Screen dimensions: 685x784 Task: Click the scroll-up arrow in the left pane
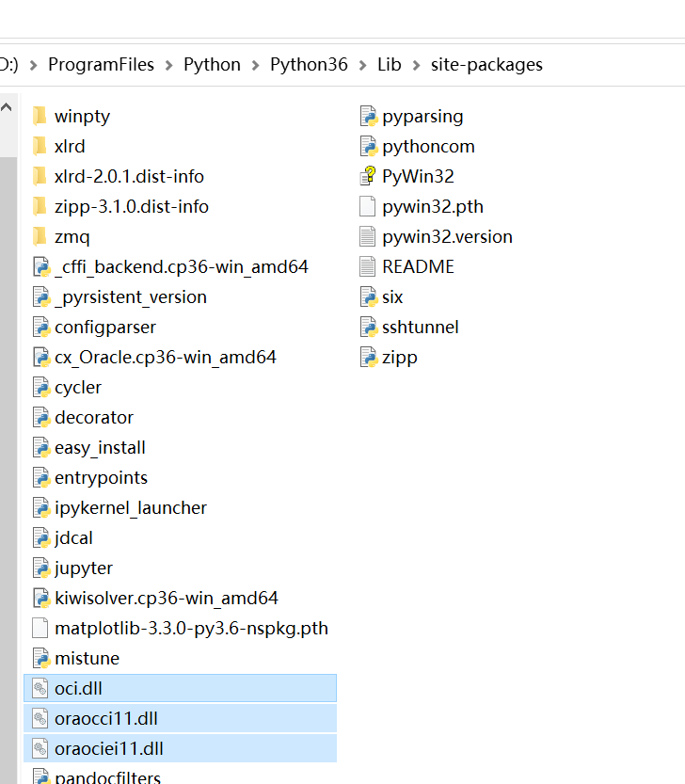point(7,106)
